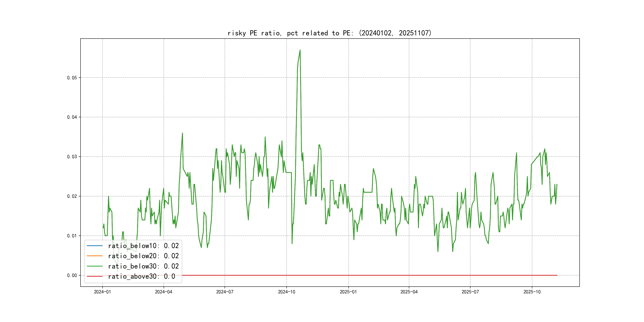Click the chart title text
This screenshot has height=322, width=644.
(x=330, y=33)
